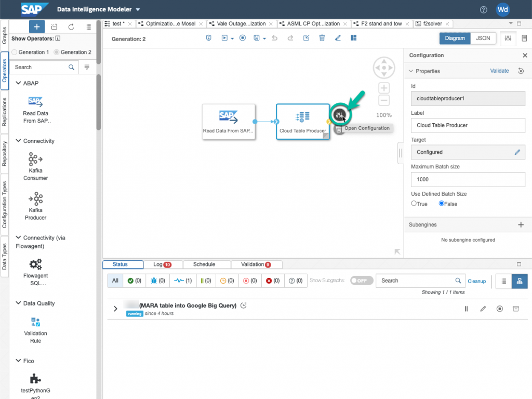Edit the Target configuration with pencil icon
This screenshot has width=532, height=399.
point(517,152)
